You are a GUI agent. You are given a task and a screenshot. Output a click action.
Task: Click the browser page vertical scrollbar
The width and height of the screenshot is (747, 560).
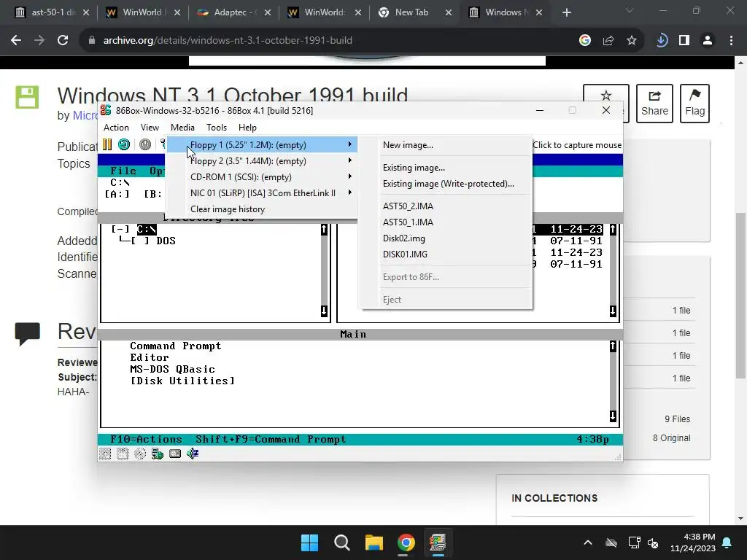point(740,295)
